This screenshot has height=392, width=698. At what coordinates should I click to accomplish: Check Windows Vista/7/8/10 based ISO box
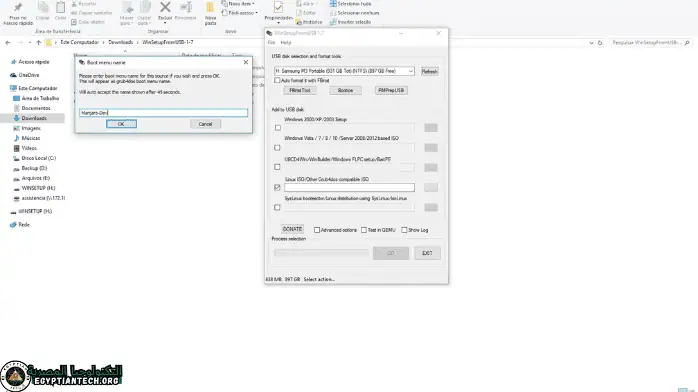(277, 148)
